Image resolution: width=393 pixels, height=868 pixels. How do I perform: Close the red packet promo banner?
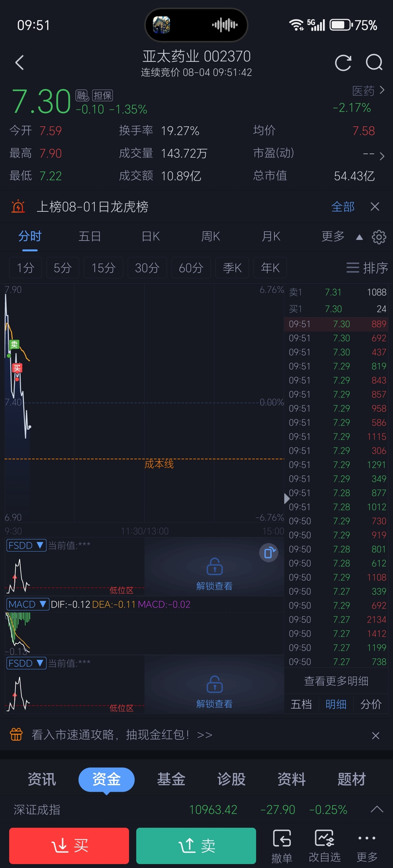(x=375, y=735)
